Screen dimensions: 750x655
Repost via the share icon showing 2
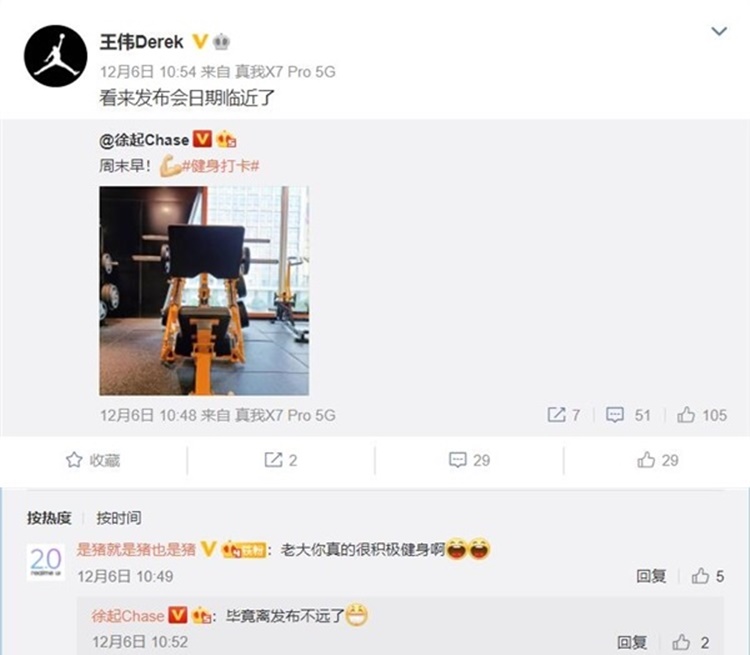(x=281, y=460)
